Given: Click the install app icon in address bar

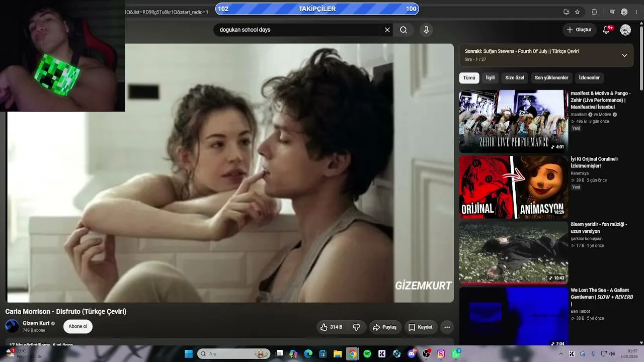Looking at the screenshot, I should [567, 12].
